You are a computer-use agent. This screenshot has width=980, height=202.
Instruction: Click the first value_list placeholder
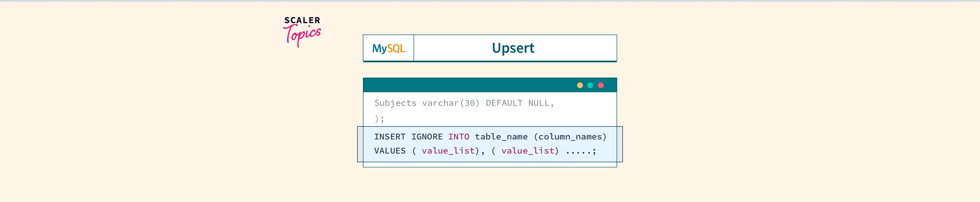point(448,151)
